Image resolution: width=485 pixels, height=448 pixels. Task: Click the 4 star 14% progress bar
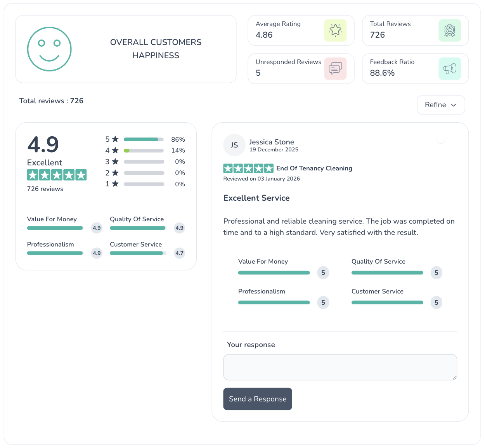144,151
